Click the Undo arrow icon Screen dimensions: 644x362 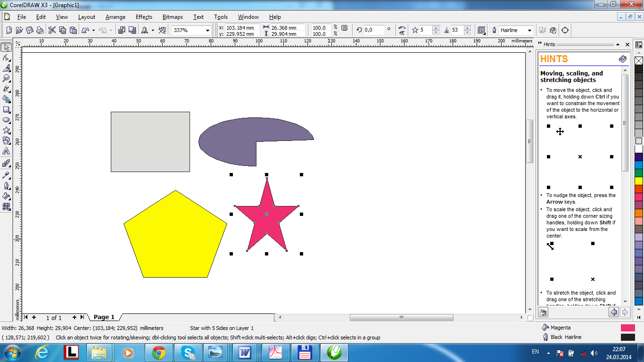85,30
